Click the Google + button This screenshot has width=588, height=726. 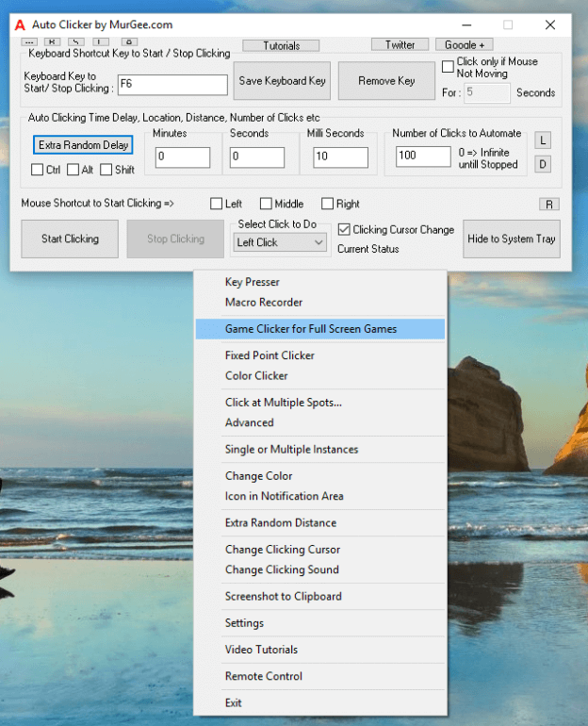pos(464,44)
